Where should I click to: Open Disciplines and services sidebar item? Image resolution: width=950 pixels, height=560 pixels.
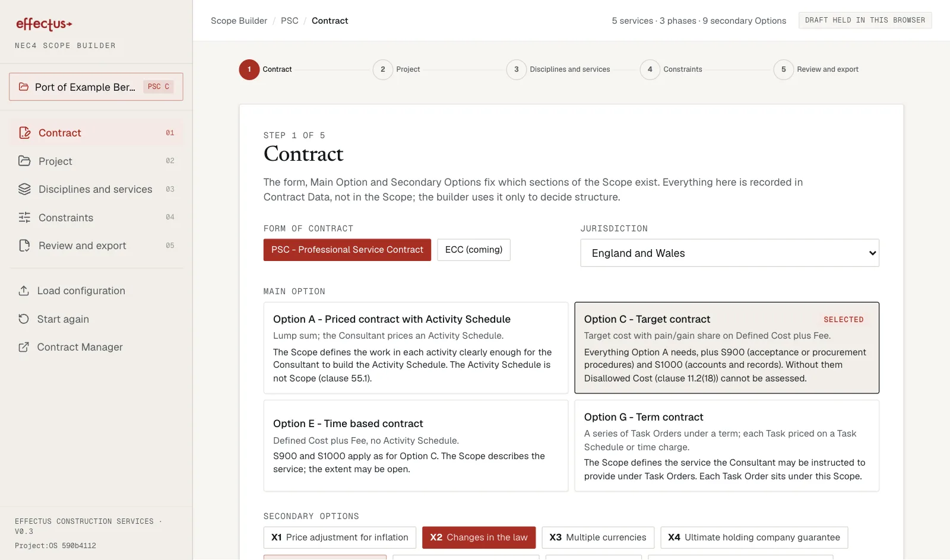click(x=96, y=189)
